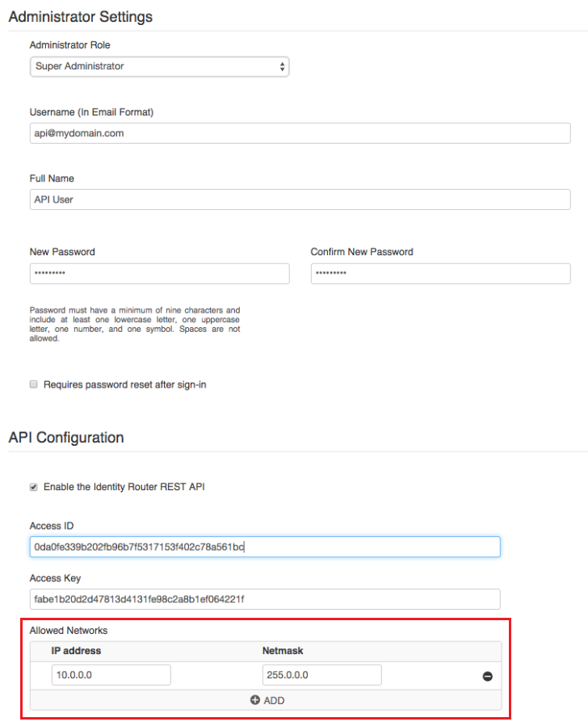
Task: Remove the 10.0.0.0 network row
Action: click(487, 676)
